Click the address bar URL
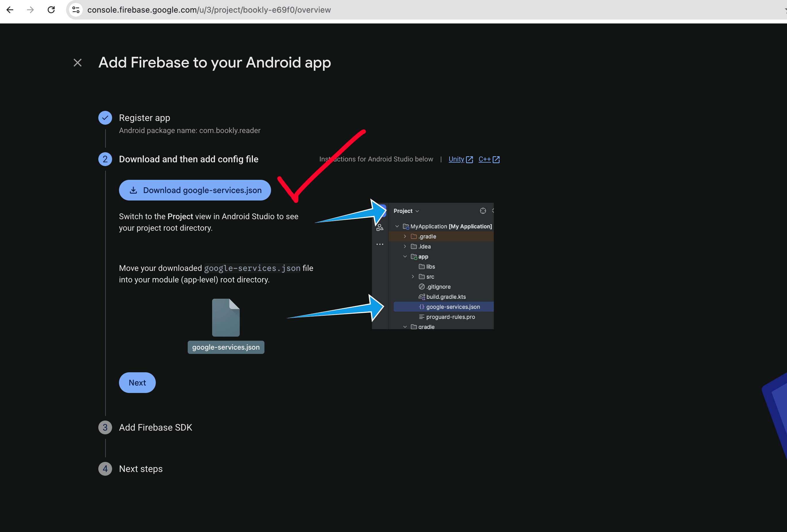 (209, 10)
